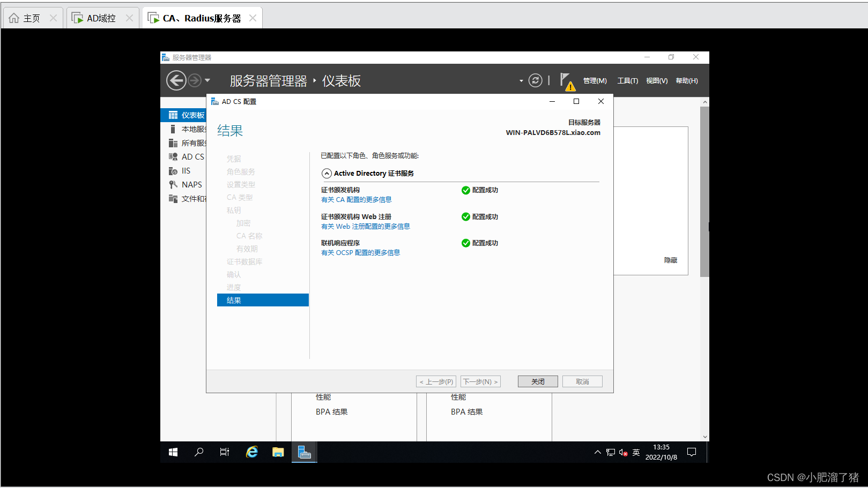Open the 管理(M) menu
The image size is (868, 488).
pyautogui.click(x=595, y=80)
